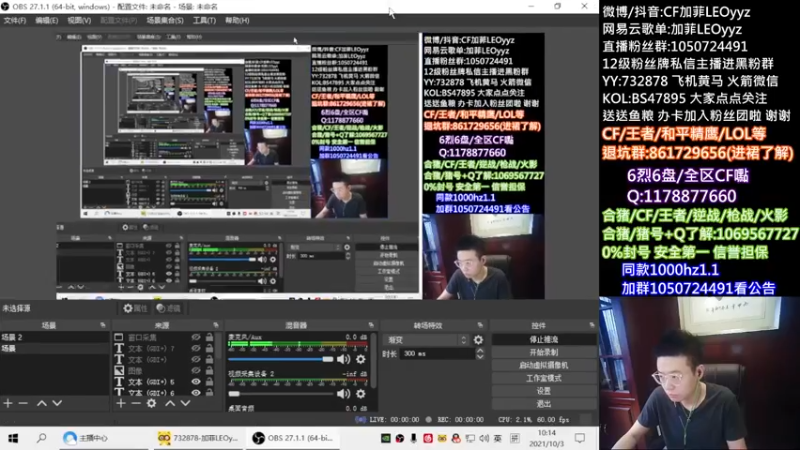
Task: Mute the 麦克风/Aux speaker icon
Action: [x=344, y=359]
